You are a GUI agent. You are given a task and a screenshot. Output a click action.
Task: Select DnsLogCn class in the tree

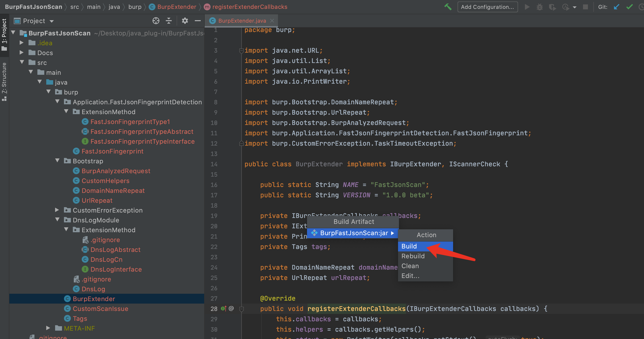pos(106,259)
